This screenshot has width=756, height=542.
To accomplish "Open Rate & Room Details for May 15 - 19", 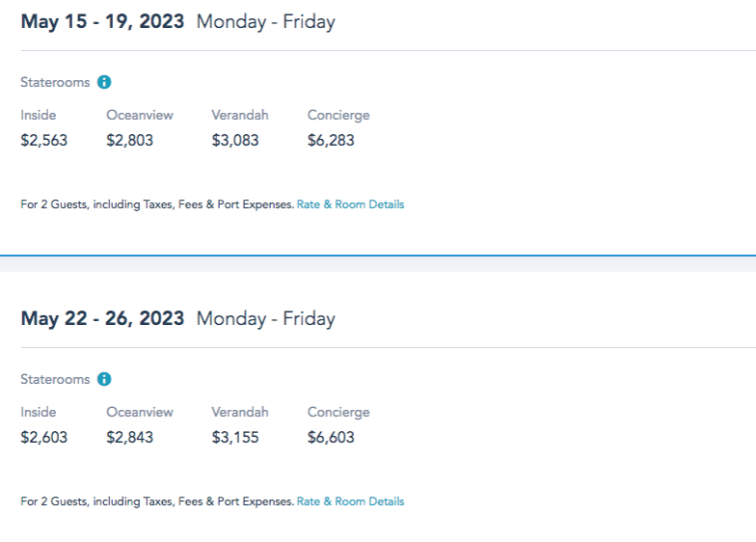I will (350, 204).
